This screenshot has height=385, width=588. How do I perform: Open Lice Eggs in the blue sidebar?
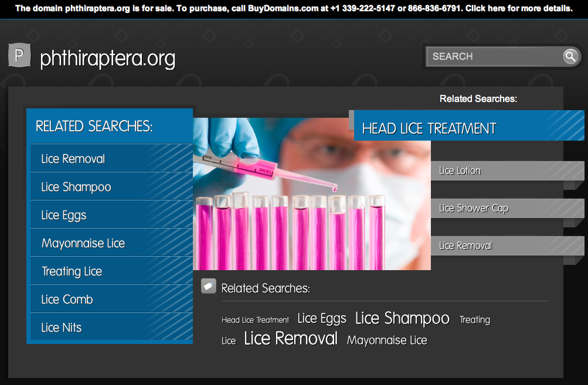pos(111,215)
